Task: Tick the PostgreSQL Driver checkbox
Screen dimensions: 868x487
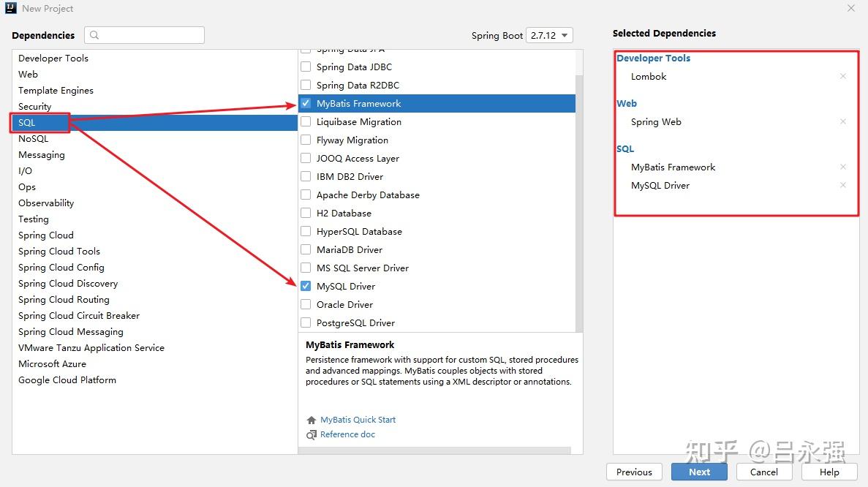Action: [x=306, y=322]
